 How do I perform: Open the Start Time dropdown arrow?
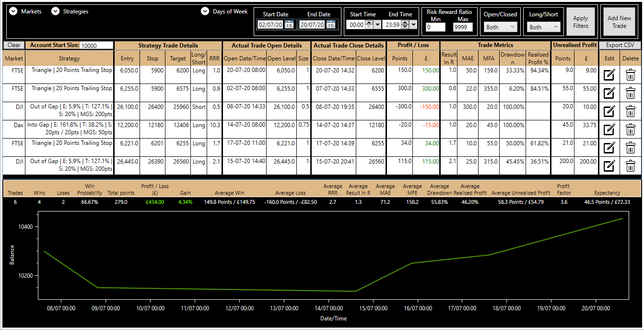click(377, 25)
